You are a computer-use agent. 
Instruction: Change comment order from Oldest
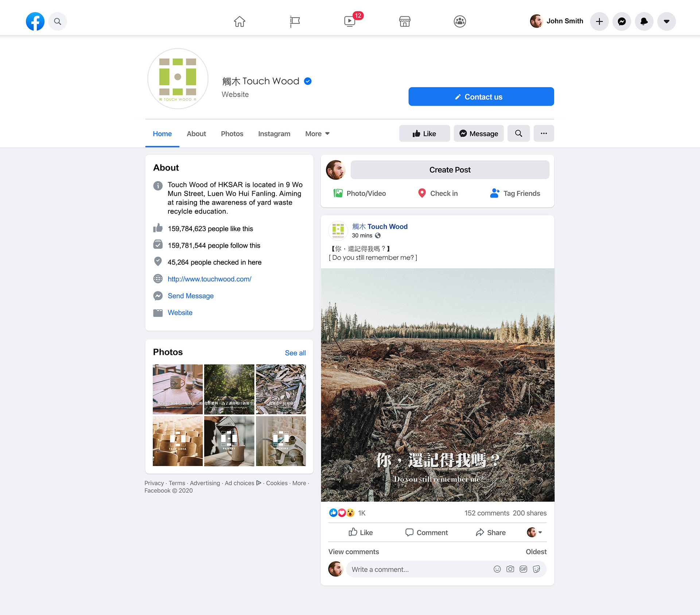[x=536, y=552]
